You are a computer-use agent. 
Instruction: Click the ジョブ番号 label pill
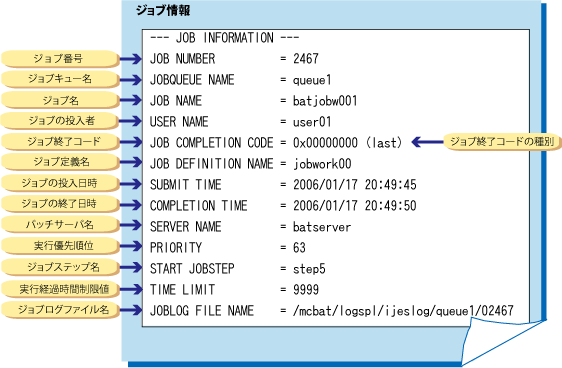coord(59,58)
